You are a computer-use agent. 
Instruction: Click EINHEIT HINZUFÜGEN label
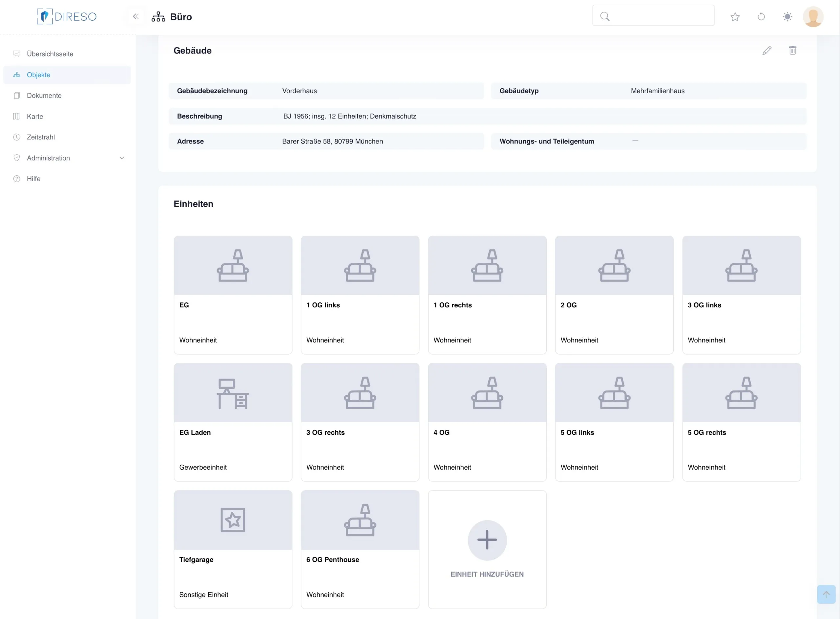[x=487, y=574]
